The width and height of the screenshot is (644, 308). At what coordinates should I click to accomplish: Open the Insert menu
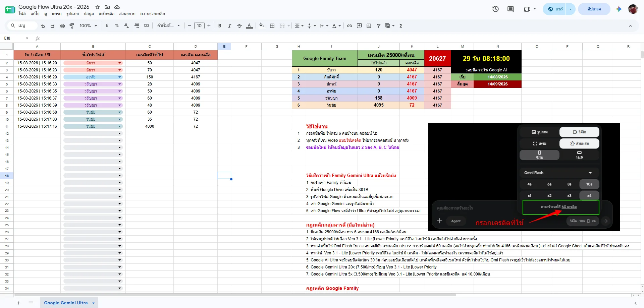coord(57,14)
